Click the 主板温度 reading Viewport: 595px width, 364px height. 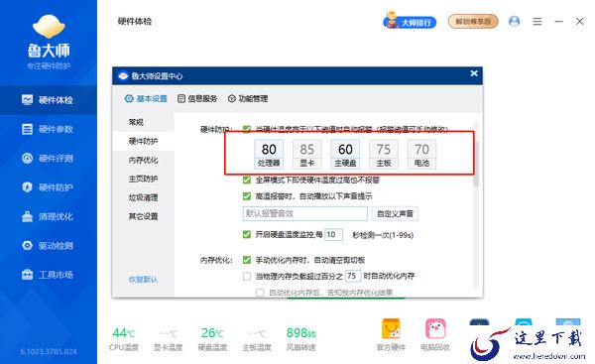(257, 338)
